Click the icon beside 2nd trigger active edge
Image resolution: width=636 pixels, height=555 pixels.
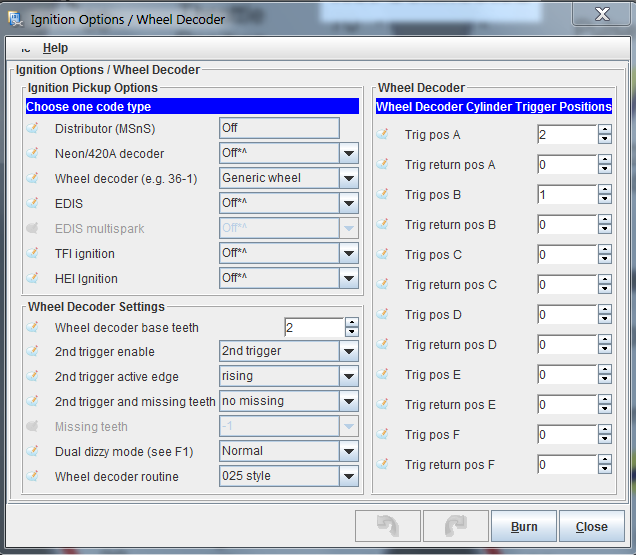[x=32, y=376]
